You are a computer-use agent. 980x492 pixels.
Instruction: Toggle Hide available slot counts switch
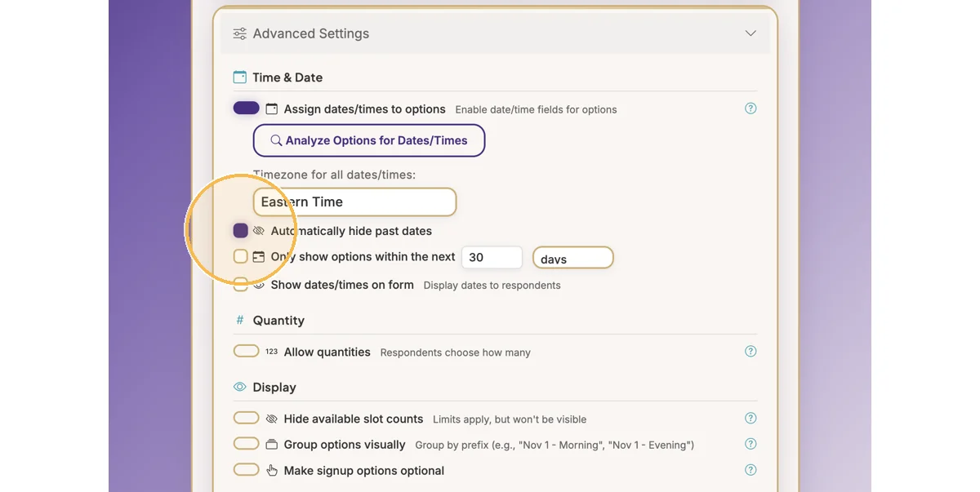coord(246,419)
